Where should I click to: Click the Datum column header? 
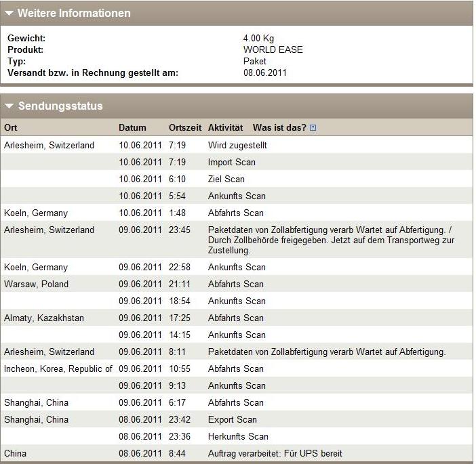coord(132,128)
